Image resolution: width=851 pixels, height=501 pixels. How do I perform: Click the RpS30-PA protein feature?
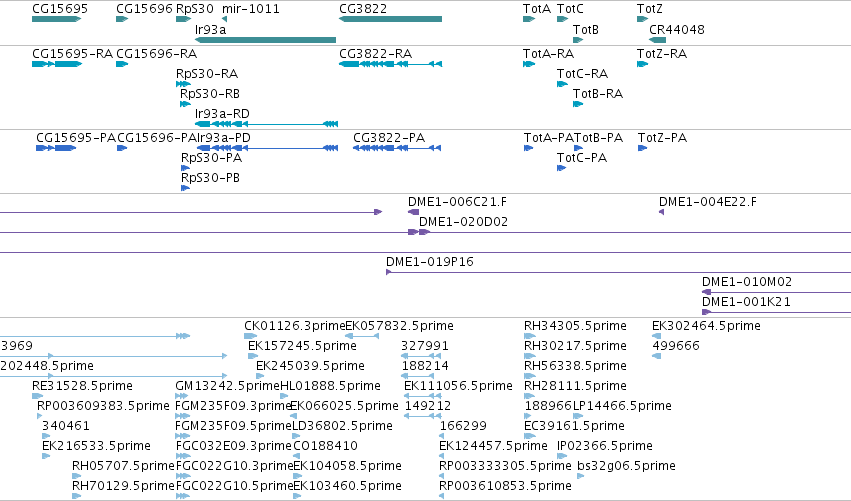tap(185, 168)
